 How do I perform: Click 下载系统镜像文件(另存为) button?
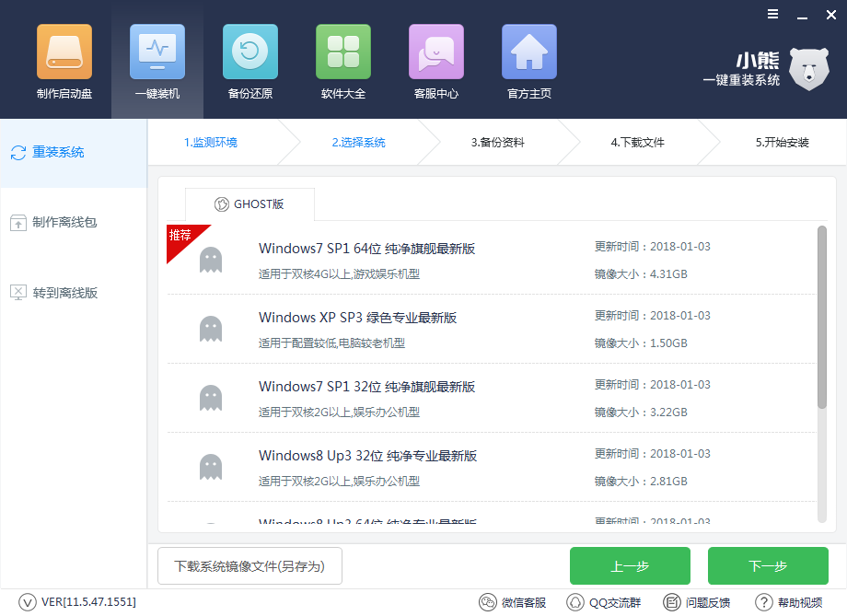click(249, 565)
